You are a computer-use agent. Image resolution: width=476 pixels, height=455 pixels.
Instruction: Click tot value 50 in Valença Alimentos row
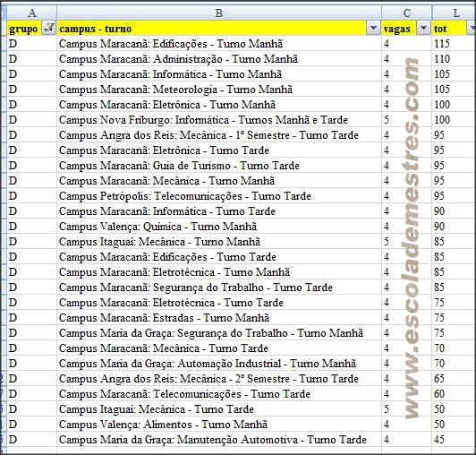[439, 425]
